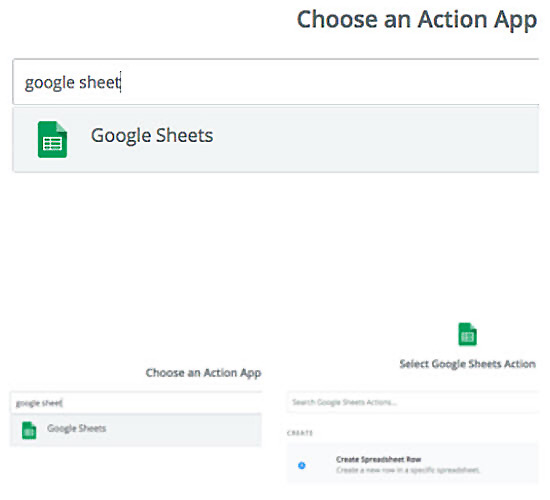Click the small Google Sheets icon in lower-left result
Screen dimensions: 550x500
pos(29,430)
